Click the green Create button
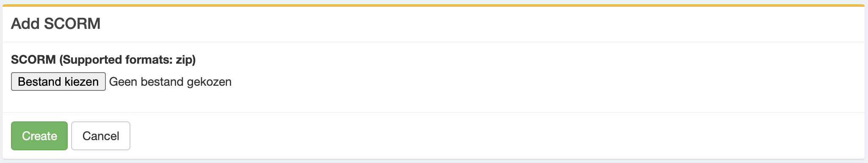 [39, 136]
